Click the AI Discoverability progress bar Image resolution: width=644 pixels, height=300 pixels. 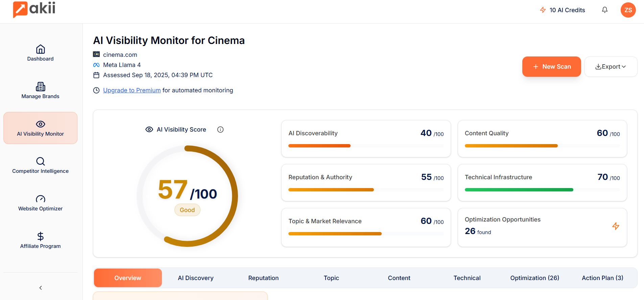(365, 146)
